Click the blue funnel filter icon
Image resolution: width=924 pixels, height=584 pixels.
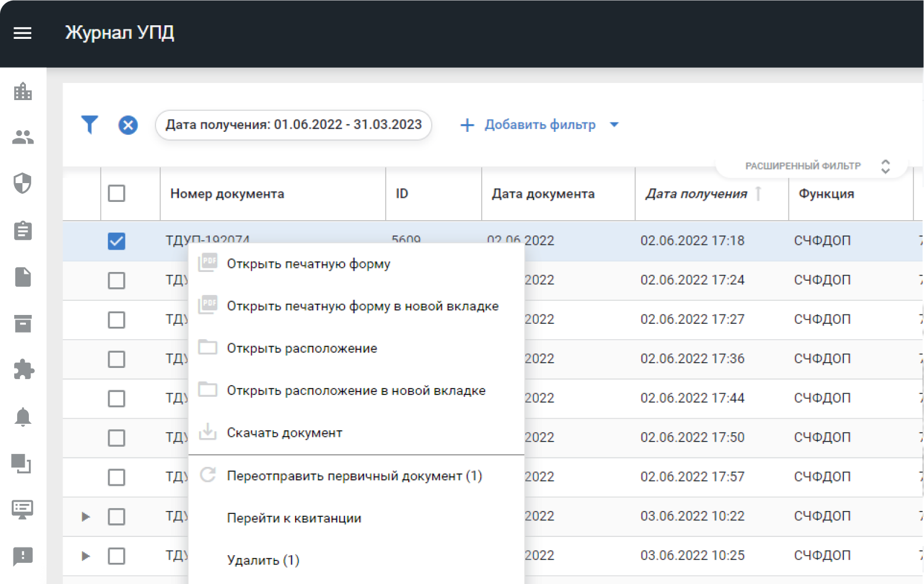pyautogui.click(x=90, y=124)
